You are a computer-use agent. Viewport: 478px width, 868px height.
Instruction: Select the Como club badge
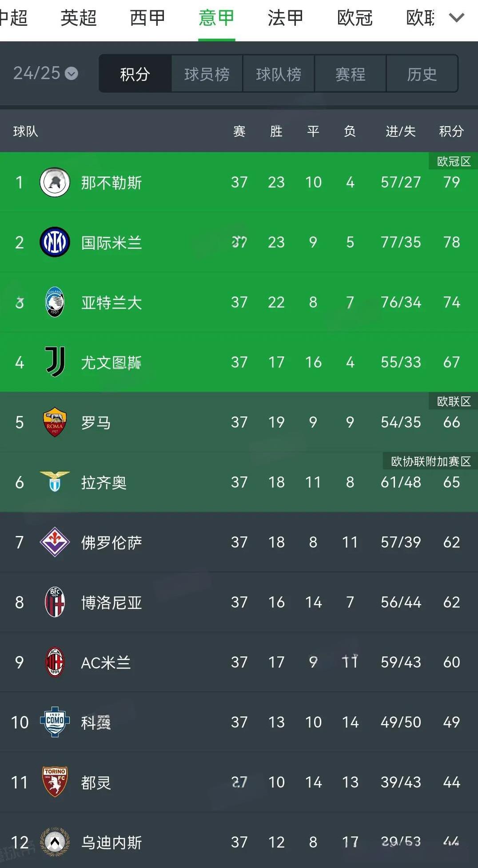click(55, 722)
